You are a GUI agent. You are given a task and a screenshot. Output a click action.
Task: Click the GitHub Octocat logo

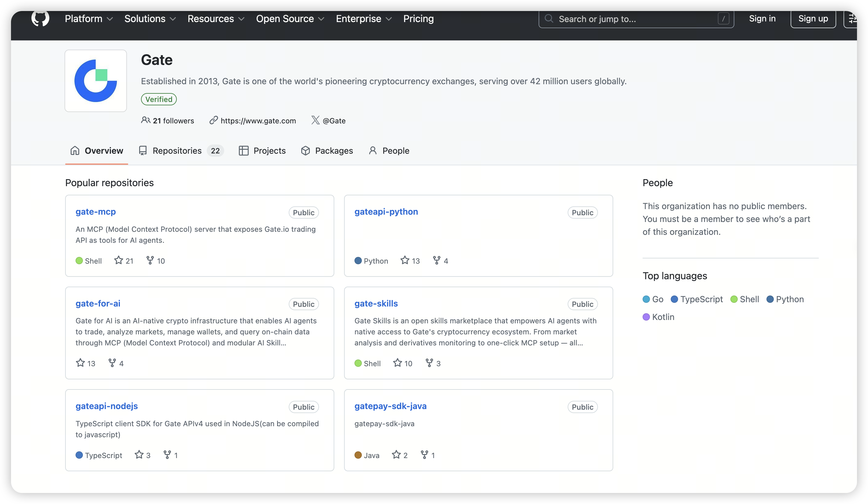coord(40,18)
